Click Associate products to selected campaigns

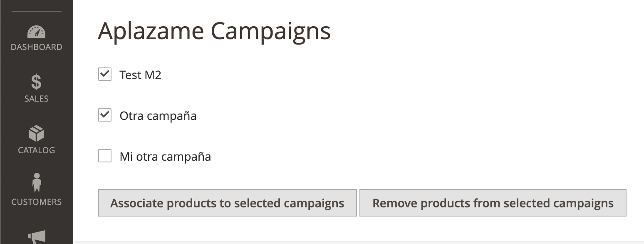click(228, 203)
